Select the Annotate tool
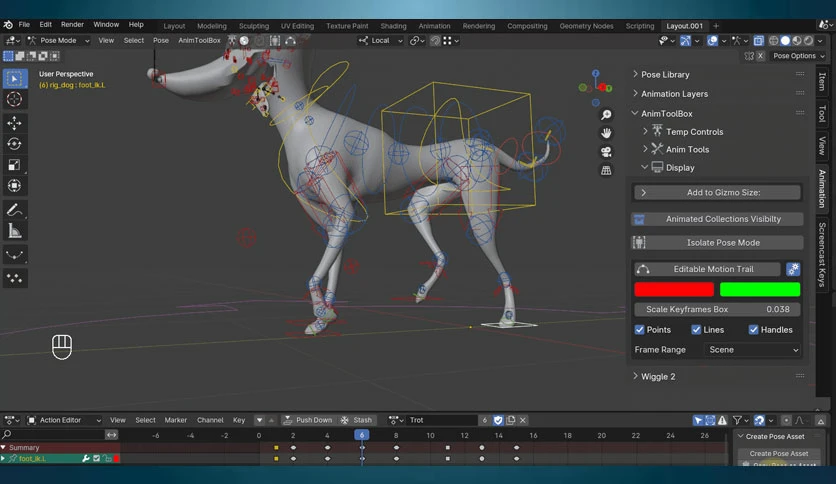This screenshot has width=836, height=484. click(14, 209)
